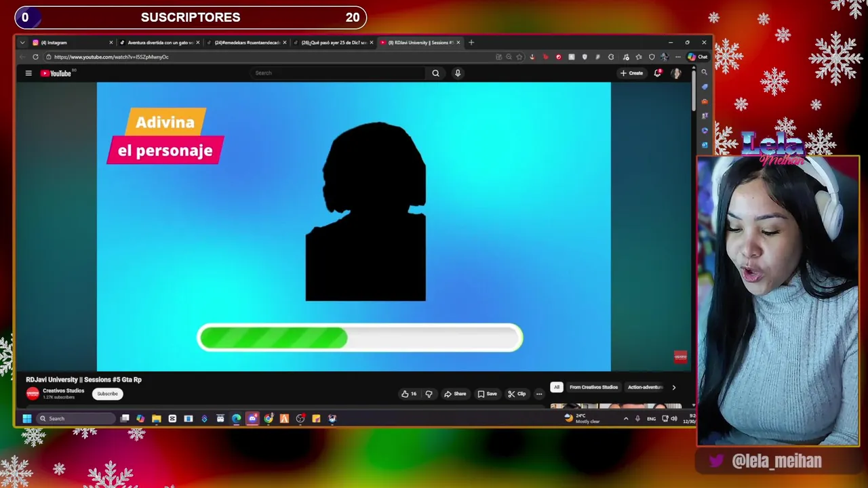Start voice search with the microphone icon
The image size is (868, 488).
(458, 73)
